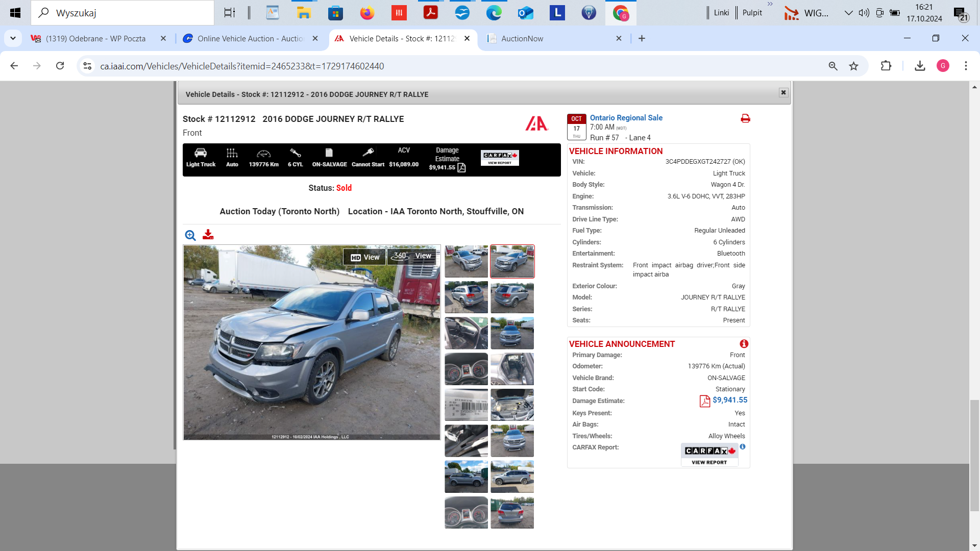This screenshot has width=980, height=551.
Task: Click the browser reload button
Action: (x=60, y=66)
